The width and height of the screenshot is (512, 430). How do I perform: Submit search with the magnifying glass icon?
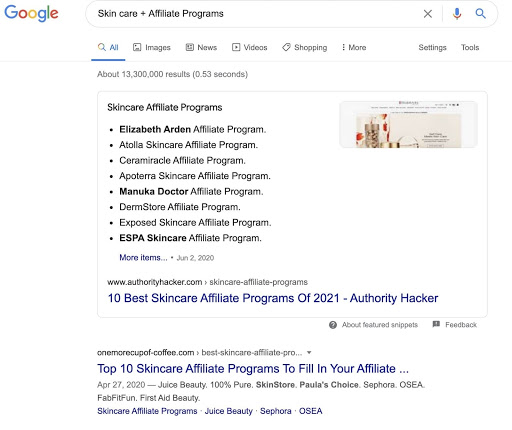[x=480, y=14]
